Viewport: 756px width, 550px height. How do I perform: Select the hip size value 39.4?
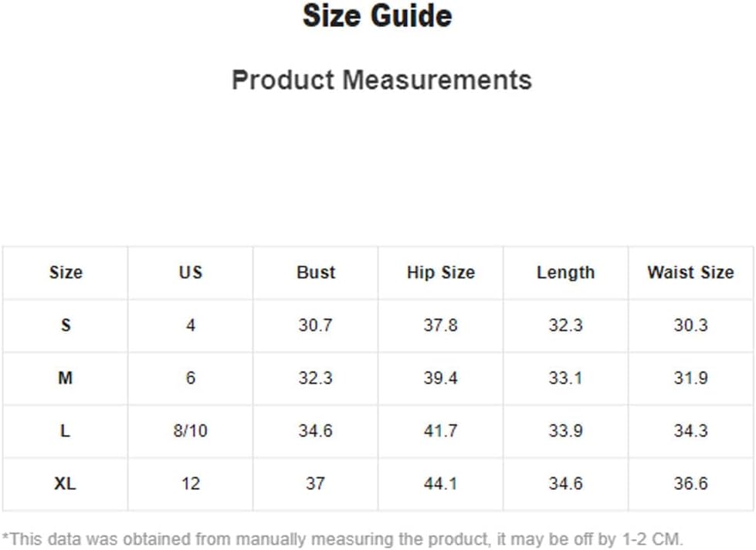[x=441, y=378]
